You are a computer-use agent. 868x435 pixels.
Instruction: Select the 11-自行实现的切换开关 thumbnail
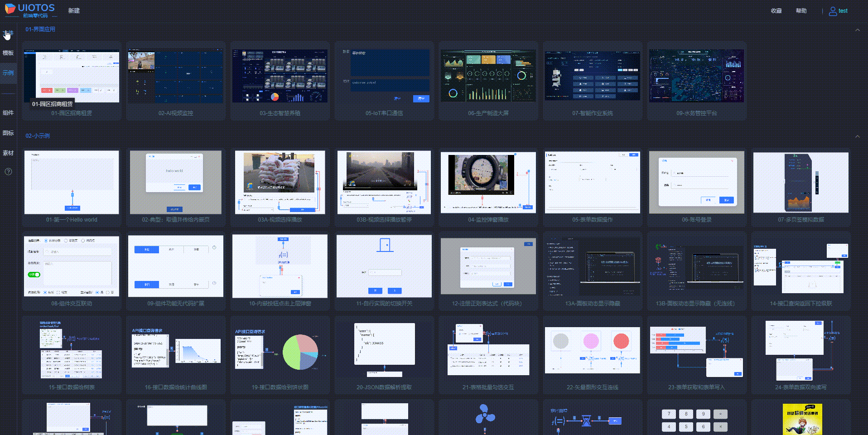pos(384,266)
